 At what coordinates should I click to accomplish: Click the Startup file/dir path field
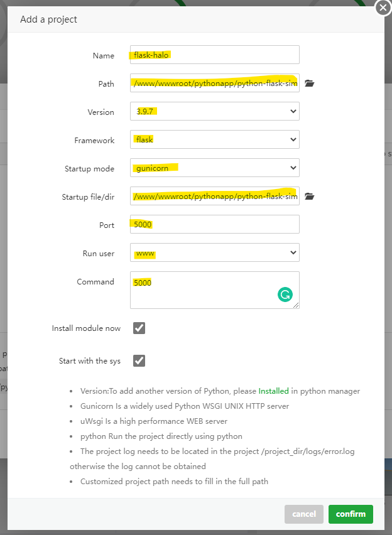coord(214,195)
